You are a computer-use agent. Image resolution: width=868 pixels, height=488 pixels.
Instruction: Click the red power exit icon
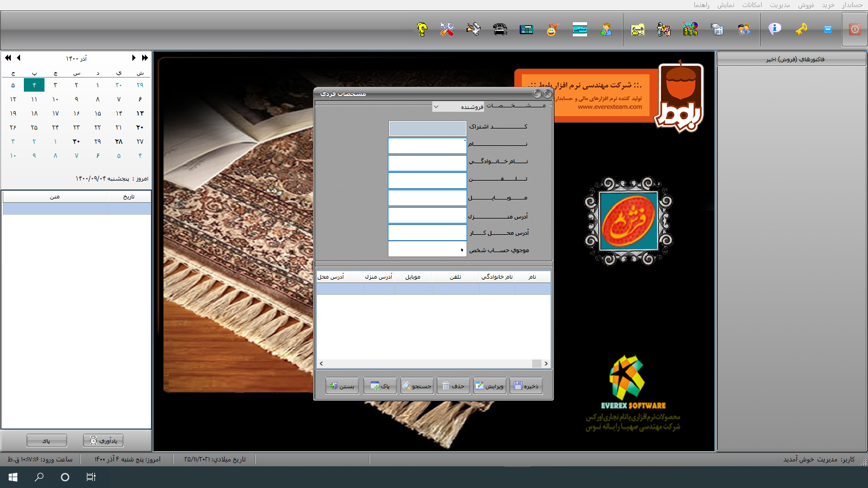pos(855,29)
